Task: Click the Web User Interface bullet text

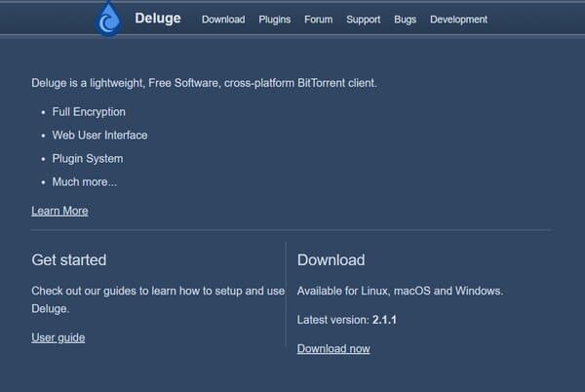Action: (x=99, y=135)
